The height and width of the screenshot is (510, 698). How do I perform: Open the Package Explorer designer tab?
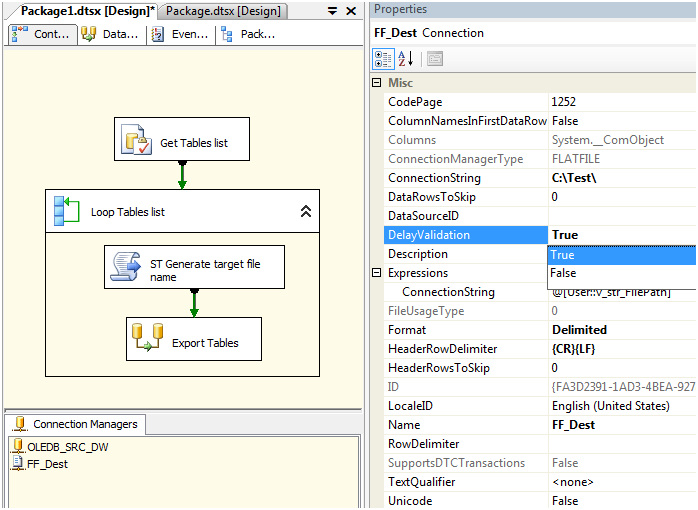point(251,34)
